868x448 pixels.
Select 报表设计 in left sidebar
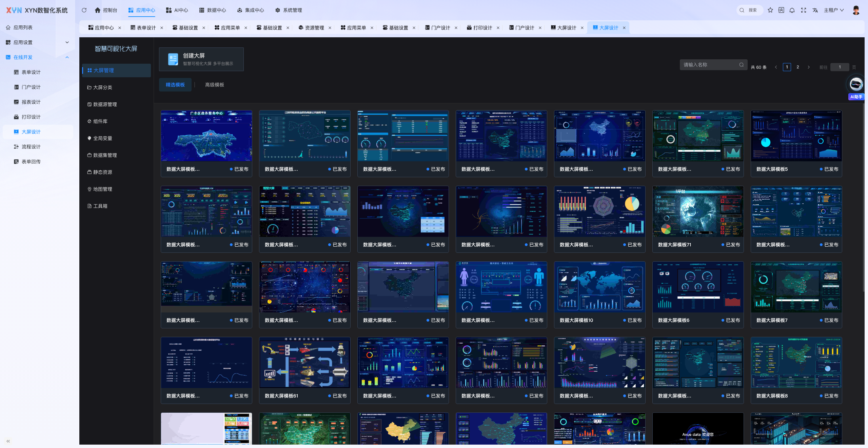point(38,102)
